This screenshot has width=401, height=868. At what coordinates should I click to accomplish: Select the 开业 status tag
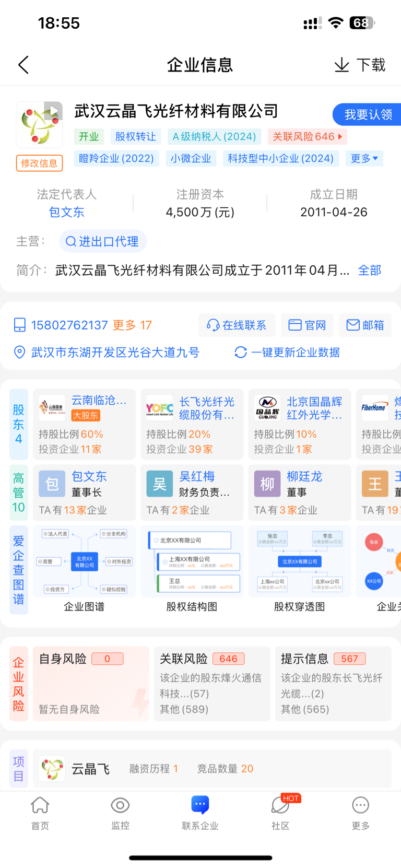click(x=89, y=137)
